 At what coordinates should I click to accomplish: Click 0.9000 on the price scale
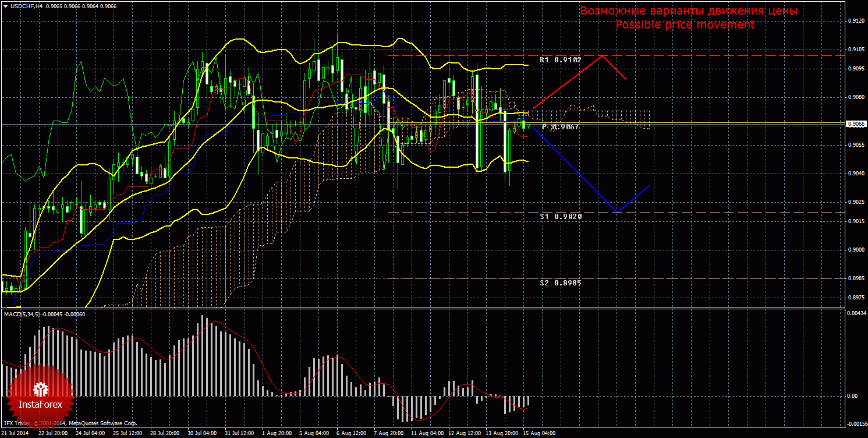coord(855,250)
